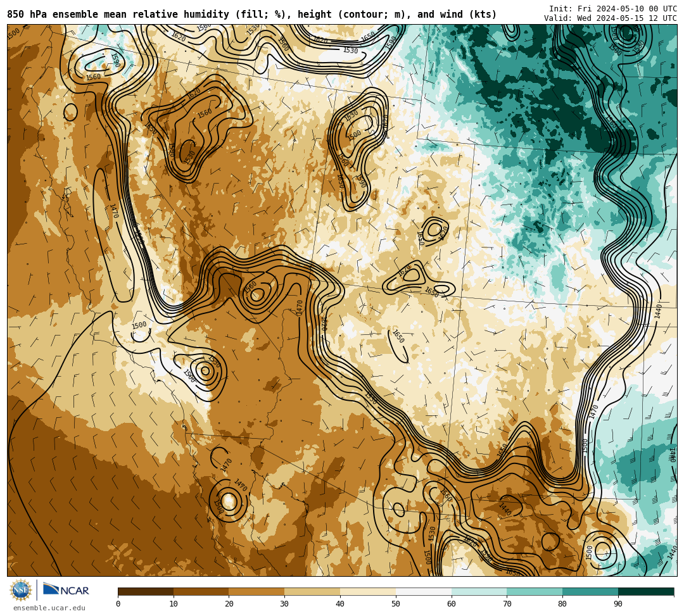Viewport: 684px width, 616px height.
Task: Click the 20–30 orange-brown colorbar segment
Action: (x=257, y=591)
